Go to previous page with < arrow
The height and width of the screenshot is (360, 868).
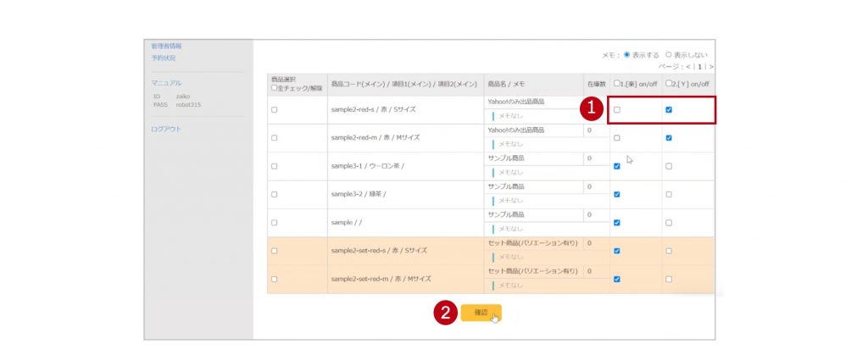pos(687,66)
